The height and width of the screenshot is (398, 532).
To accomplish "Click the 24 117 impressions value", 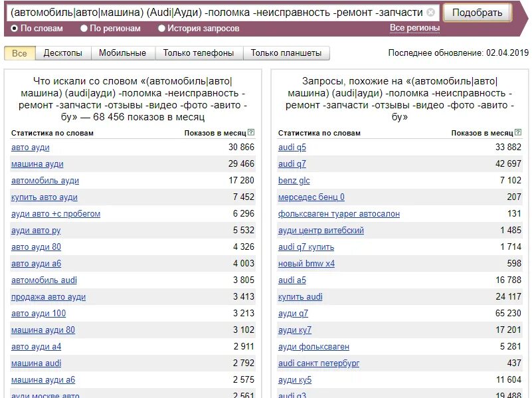I will (x=508, y=296).
